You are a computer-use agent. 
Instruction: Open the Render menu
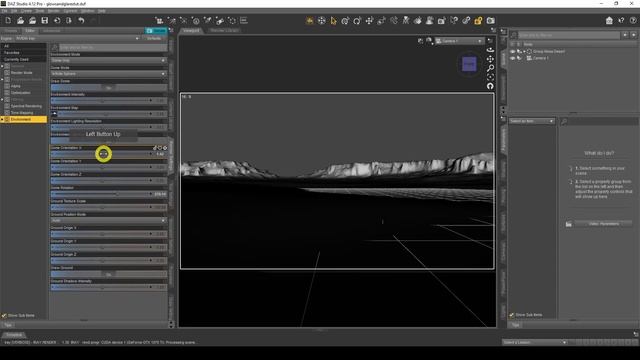(x=53, y=11)
